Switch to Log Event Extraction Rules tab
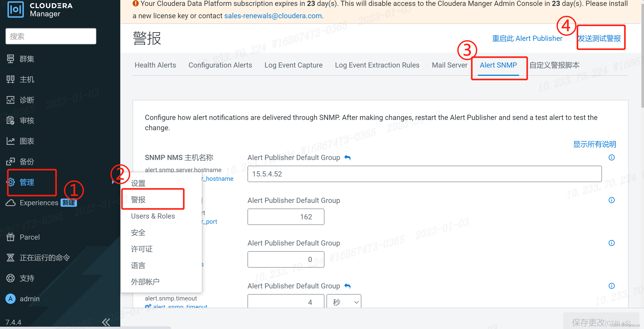 coord(377,65)
